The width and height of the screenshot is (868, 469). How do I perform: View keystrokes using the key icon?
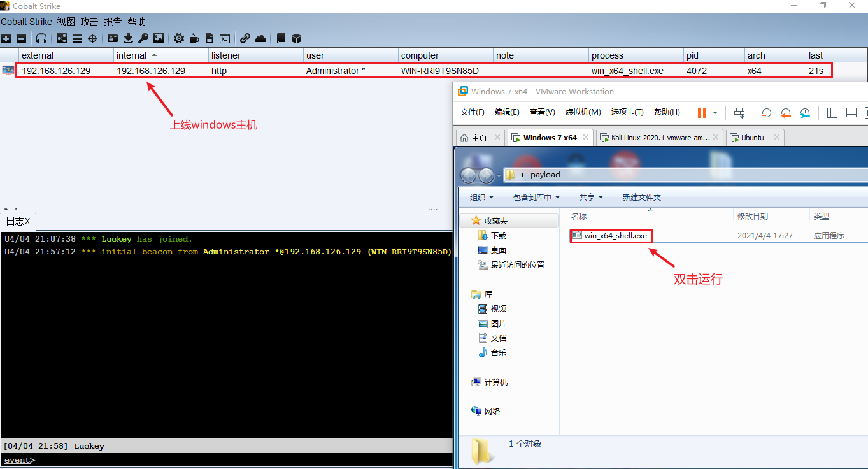point(143,38)
